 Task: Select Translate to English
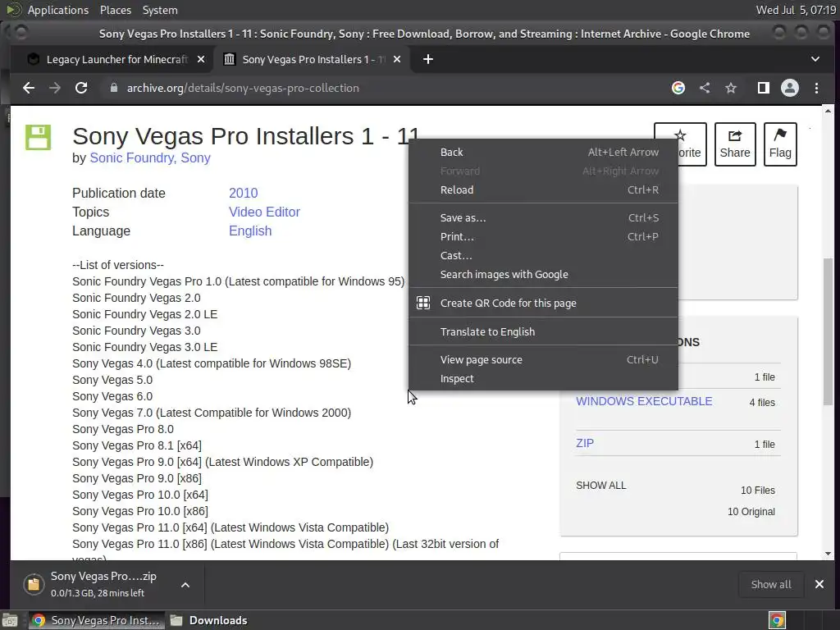pyautogui.click(x=543, y=331)
